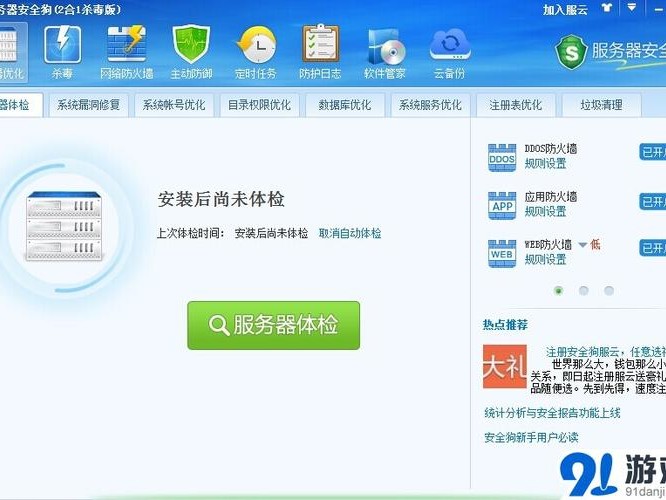The width and height of the screenshot is (666, 500).
Task: Click the green S shield logo
Action: coord(571,52)
